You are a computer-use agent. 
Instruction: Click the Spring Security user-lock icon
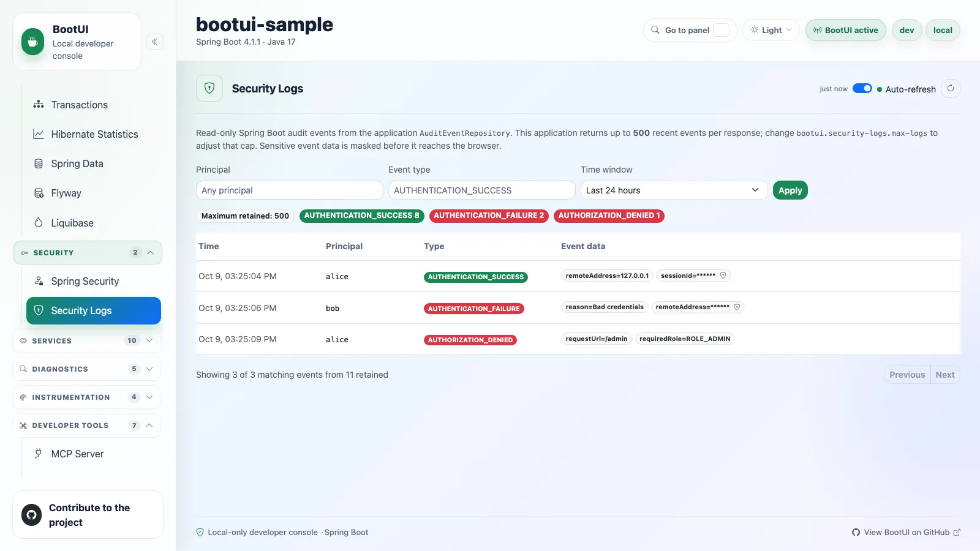pos(39,281)
